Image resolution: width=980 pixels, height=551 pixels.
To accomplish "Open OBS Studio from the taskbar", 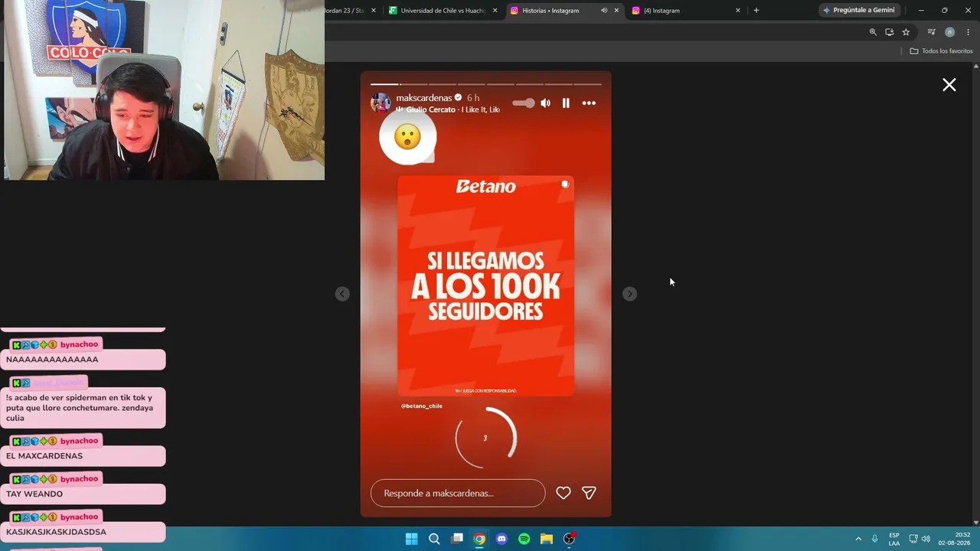I will (569, 539).
